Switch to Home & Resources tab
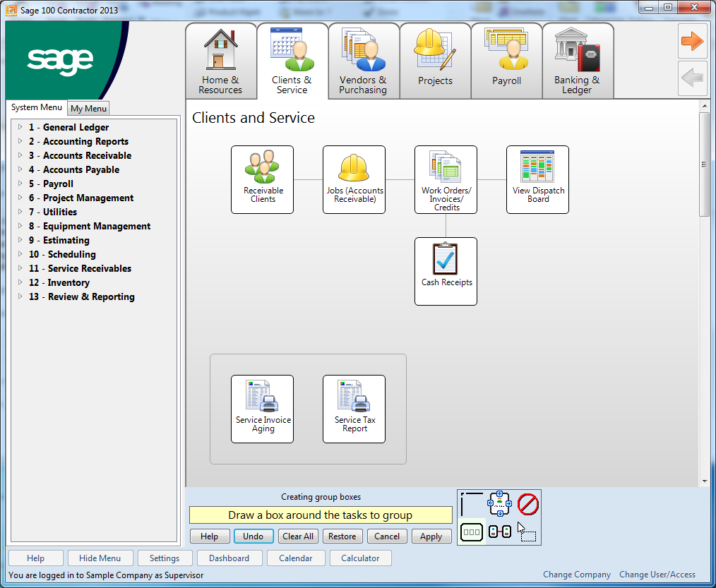716x588 pixels. 220,61
